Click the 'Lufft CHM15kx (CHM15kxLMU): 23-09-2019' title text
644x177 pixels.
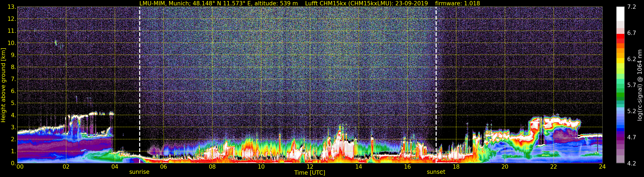[x=367, y=3]
